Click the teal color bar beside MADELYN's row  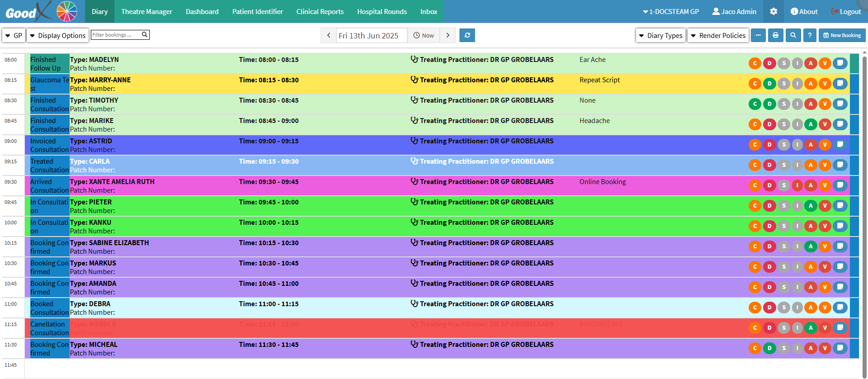(x=854, y=63)
